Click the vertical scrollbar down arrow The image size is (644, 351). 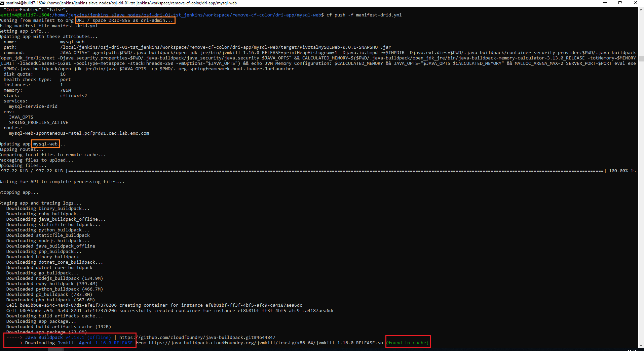[641, 345]
